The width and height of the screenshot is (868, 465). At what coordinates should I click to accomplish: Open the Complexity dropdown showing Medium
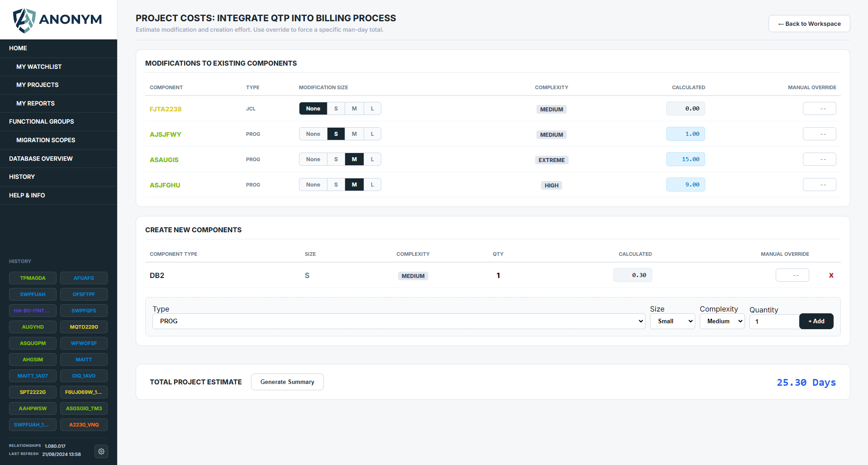[722, 321]
